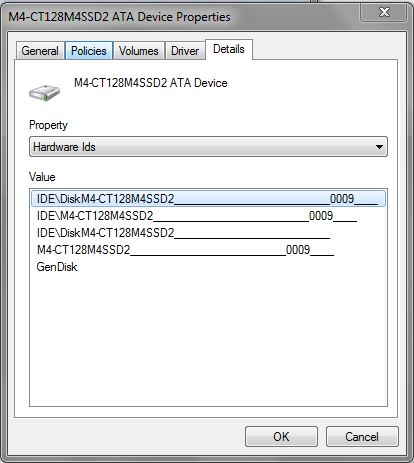Click the Details tab
The width and height of the screenshot is (414, 463).
pyautogui.click(x=229, y=49)
